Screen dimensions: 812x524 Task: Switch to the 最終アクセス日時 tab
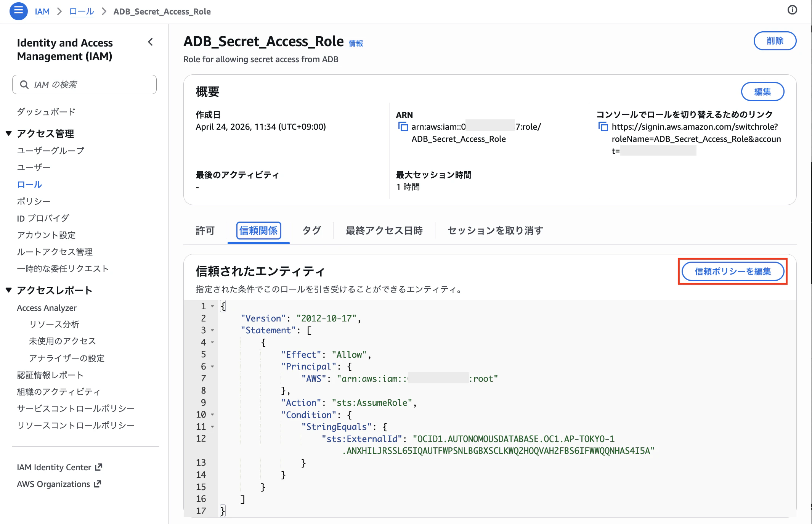tap(384, 230)
